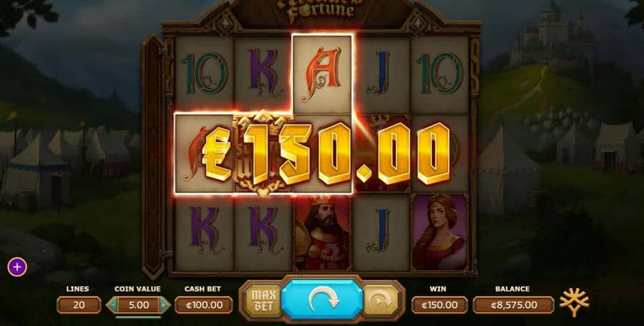Click the king symbol on bottom row
This screenshot has width=644, height=326.
click(323, 233)
